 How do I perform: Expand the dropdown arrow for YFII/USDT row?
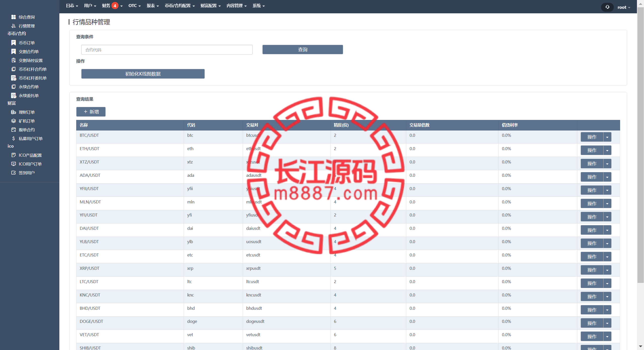point(607,190)
